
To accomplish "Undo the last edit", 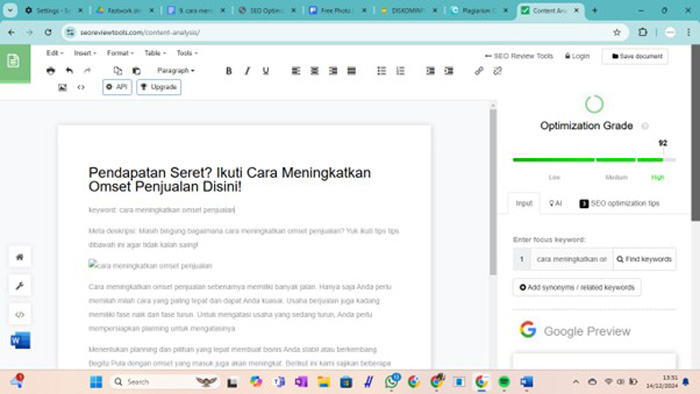I will tap(69, 71).
